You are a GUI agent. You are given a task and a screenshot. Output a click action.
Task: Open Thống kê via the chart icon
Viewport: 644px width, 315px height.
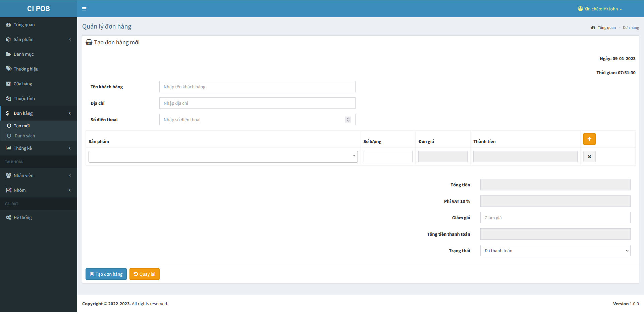click(8, 148)
